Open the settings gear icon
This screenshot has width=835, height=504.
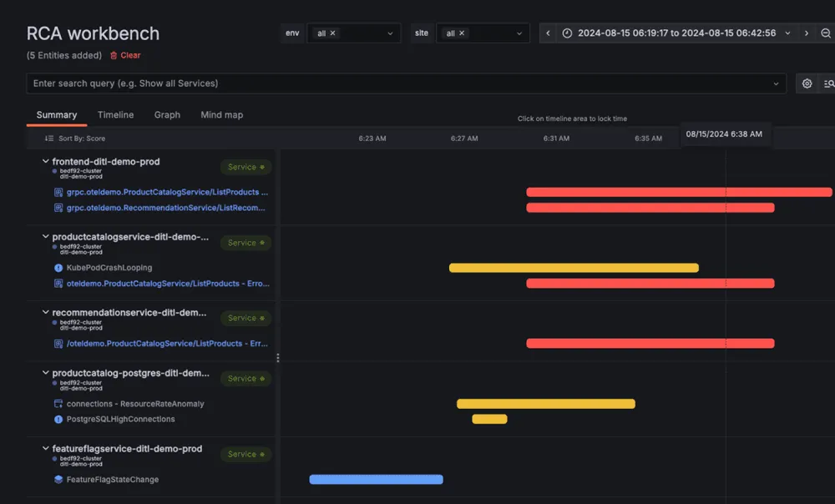[806, 83]
